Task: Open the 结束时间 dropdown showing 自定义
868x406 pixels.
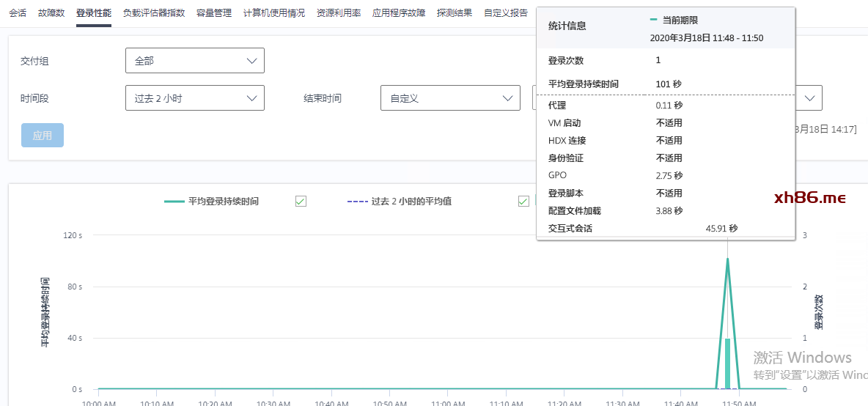Action: tap(449, 98)
